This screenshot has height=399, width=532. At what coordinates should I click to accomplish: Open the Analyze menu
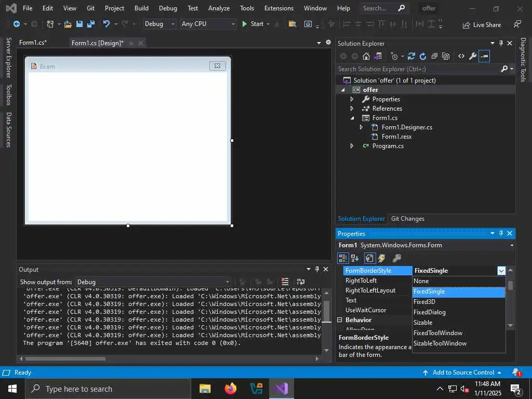coord(219,8)
